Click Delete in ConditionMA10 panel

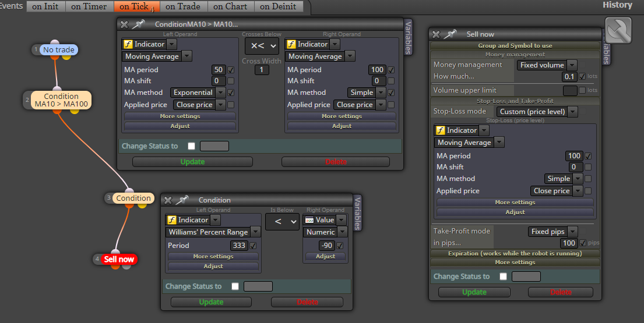(336, 162)
